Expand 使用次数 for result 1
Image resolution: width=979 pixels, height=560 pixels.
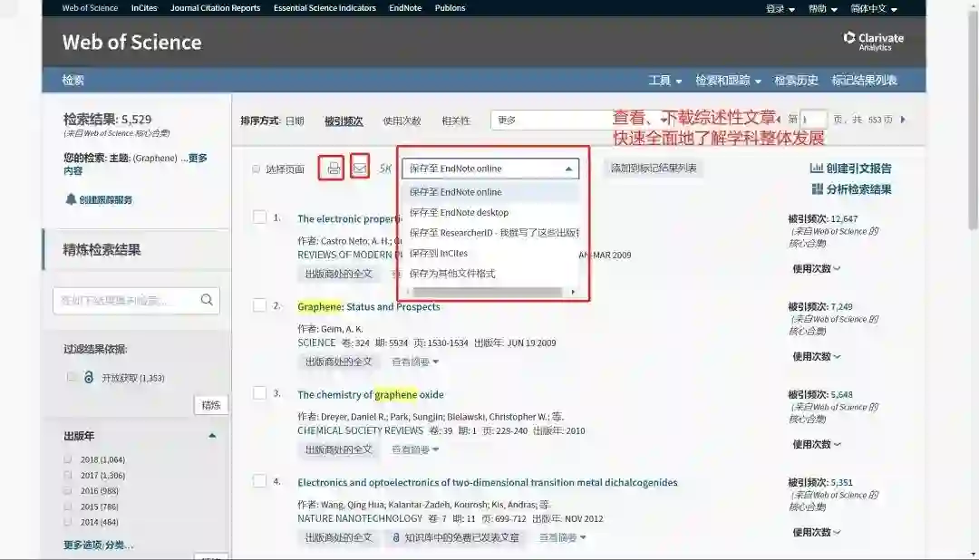pos(816,268)
